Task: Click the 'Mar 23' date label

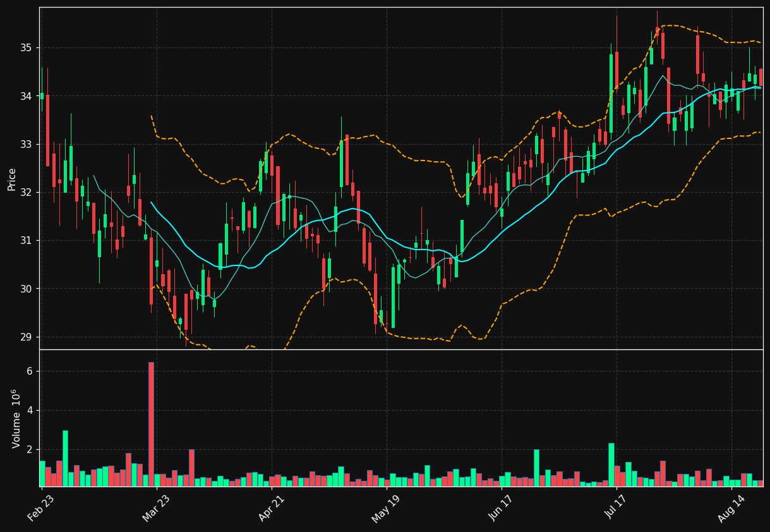Action: (x=155, y=509)
